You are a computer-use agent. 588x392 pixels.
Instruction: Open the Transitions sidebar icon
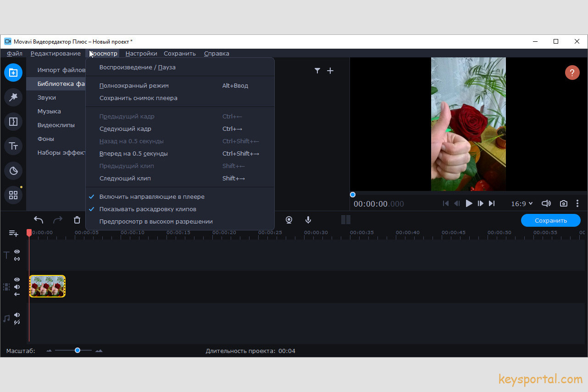coord(13,122)
